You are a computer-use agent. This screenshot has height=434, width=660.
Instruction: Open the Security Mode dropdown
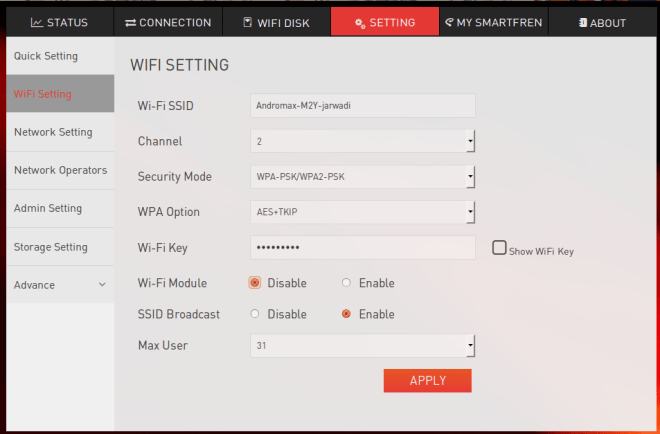coord(363,177)
